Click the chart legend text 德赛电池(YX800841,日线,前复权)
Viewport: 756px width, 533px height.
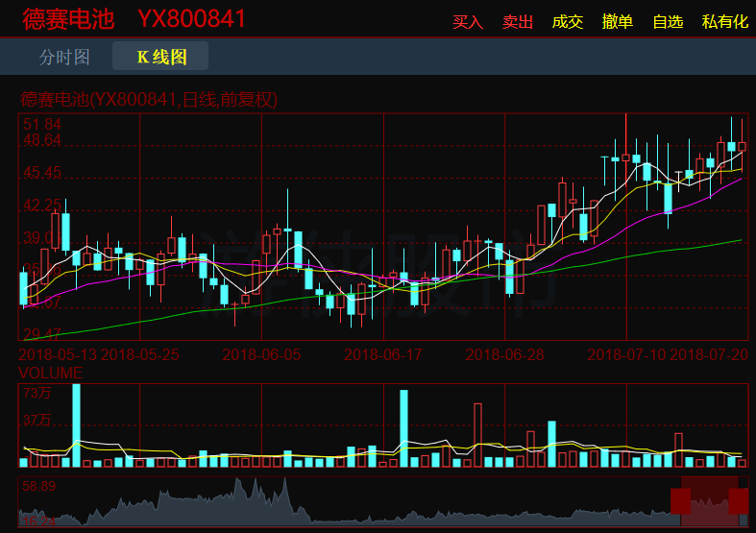tap(149, 100)
